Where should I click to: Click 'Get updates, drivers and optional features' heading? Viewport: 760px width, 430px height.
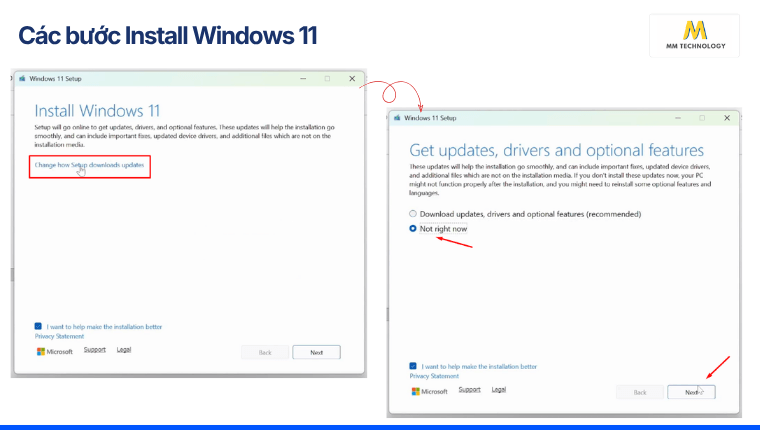(x=556, y=150)
